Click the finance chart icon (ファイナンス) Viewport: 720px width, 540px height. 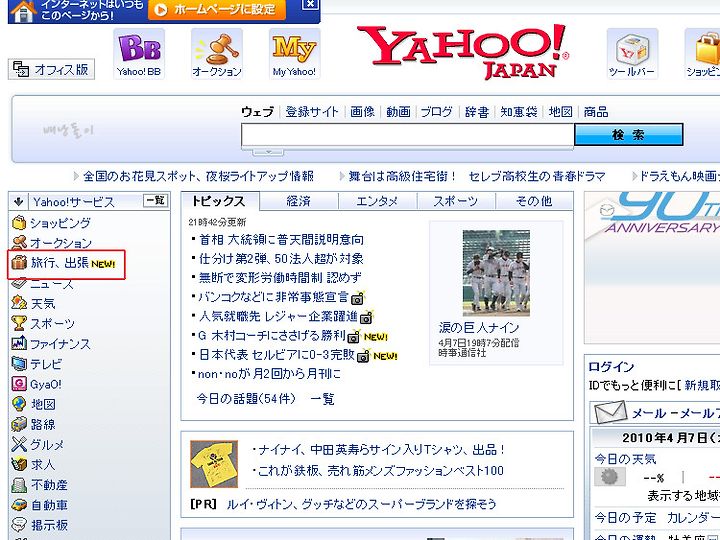tap(19, 343)
